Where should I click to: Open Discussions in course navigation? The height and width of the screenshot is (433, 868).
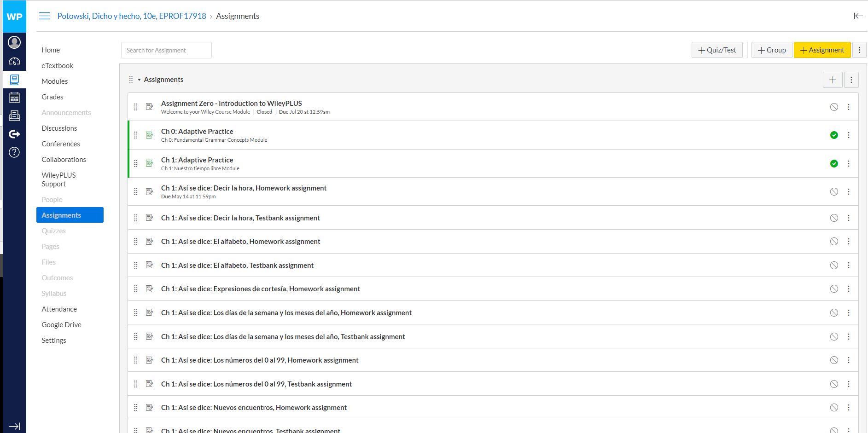pos(59,128)
